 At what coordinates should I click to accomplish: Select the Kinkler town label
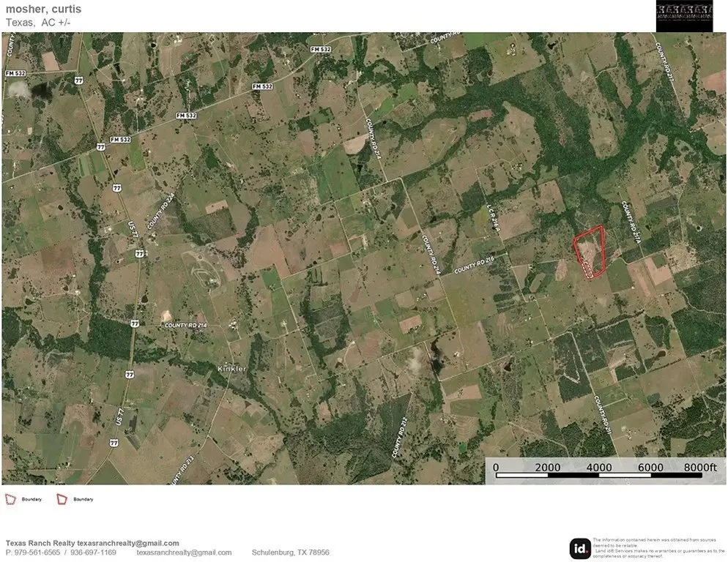coord(234,368)
